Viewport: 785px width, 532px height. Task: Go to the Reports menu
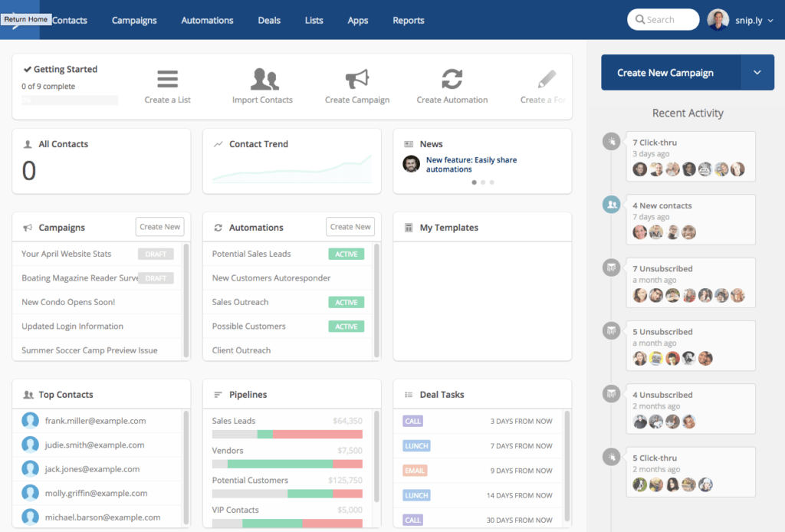pyautogui.click(x=408, y=20)
